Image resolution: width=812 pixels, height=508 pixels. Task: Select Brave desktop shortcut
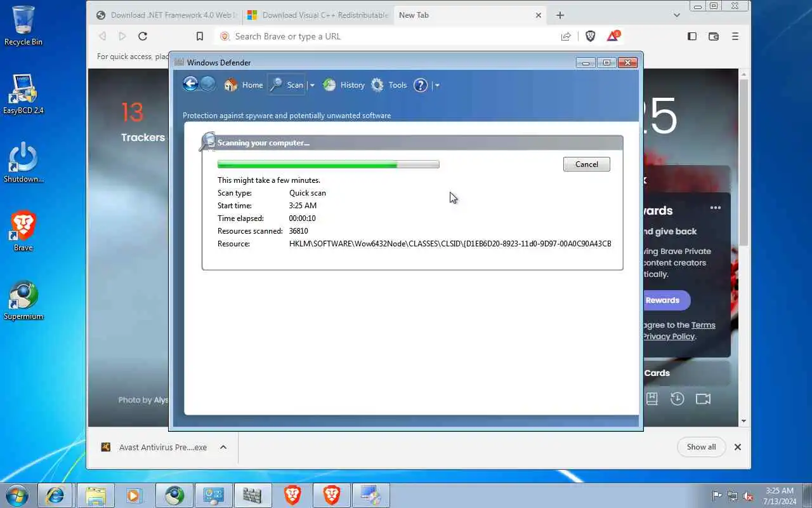(x=23, y=231)
